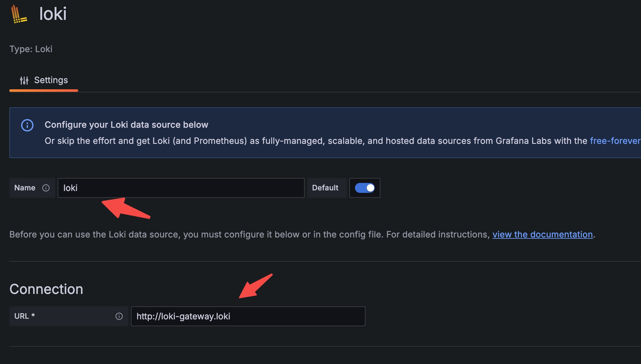Click the URL field label
The height and width of the screenshot is (364, 641).
pyautogui.click(x=24, y=316)
